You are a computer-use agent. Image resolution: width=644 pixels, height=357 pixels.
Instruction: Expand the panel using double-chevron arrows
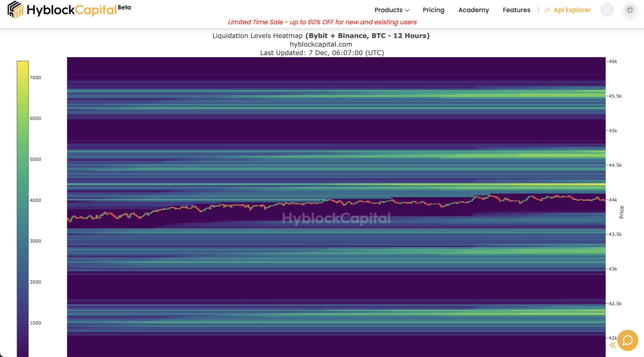point(613,345)
